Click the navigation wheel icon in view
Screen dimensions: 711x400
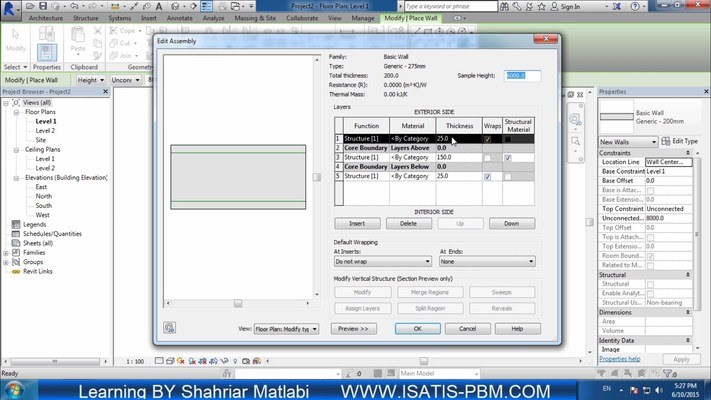[575, 120]
